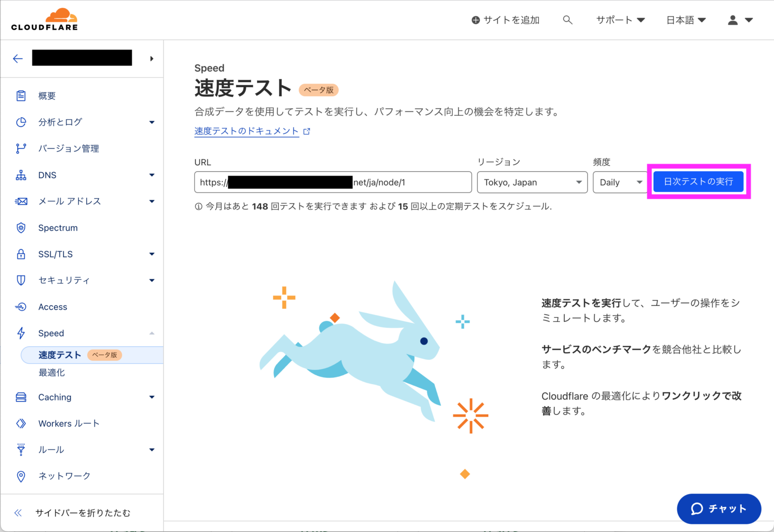Click the account person icon
The width and height of the screenshot is (774, 532).
click(x=732, y=20)
